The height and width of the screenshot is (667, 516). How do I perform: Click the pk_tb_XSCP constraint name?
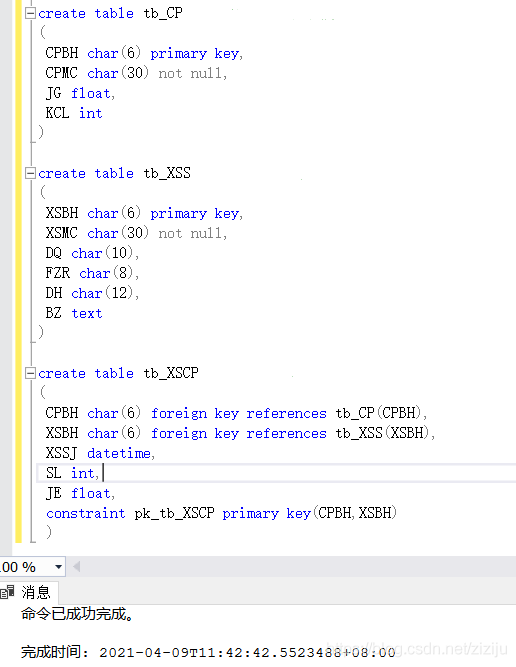174,513
